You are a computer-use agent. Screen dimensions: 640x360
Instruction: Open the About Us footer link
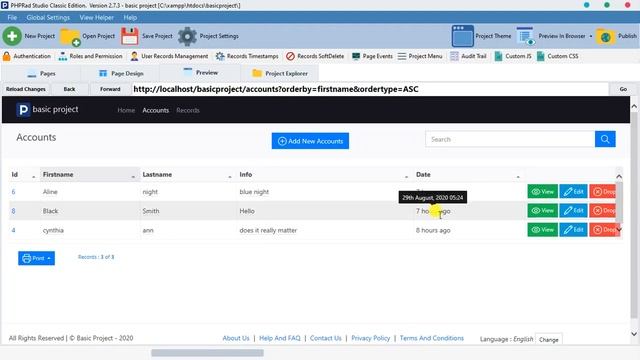coord(236,338)
